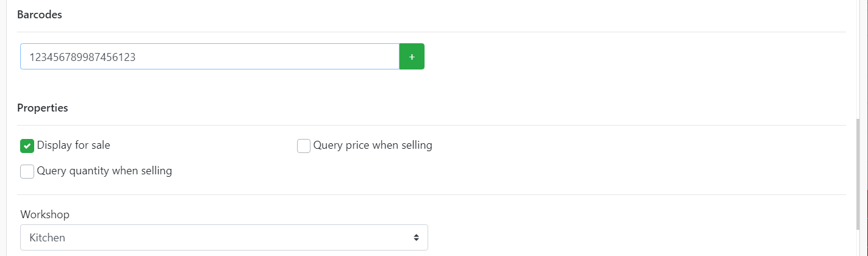Click the Barcodes section heading

(40, 15)
